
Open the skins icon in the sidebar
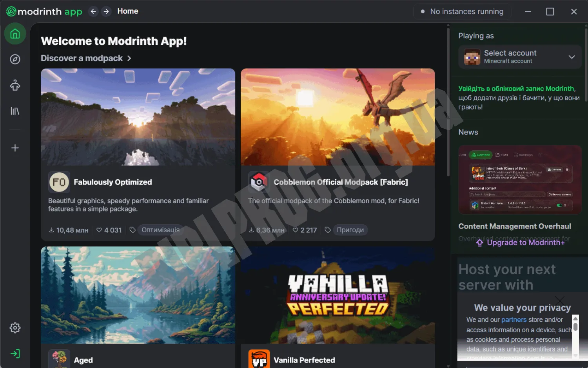(x=15, y=85)
